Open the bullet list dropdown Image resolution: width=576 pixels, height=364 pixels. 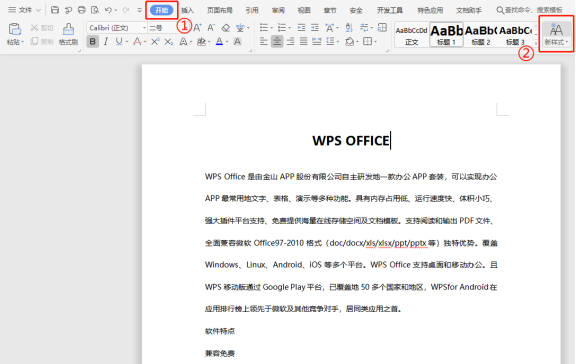click(x=271, y=28)
